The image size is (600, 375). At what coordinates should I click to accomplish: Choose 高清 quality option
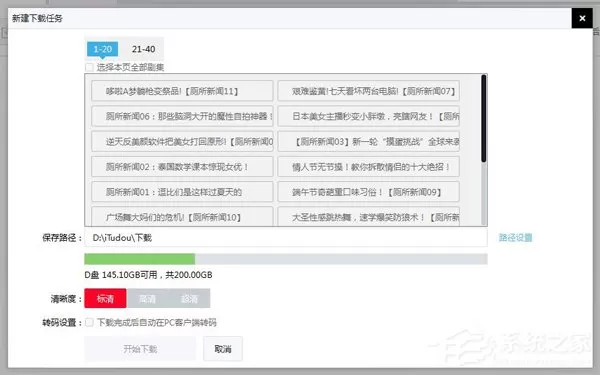coord(147,298)
